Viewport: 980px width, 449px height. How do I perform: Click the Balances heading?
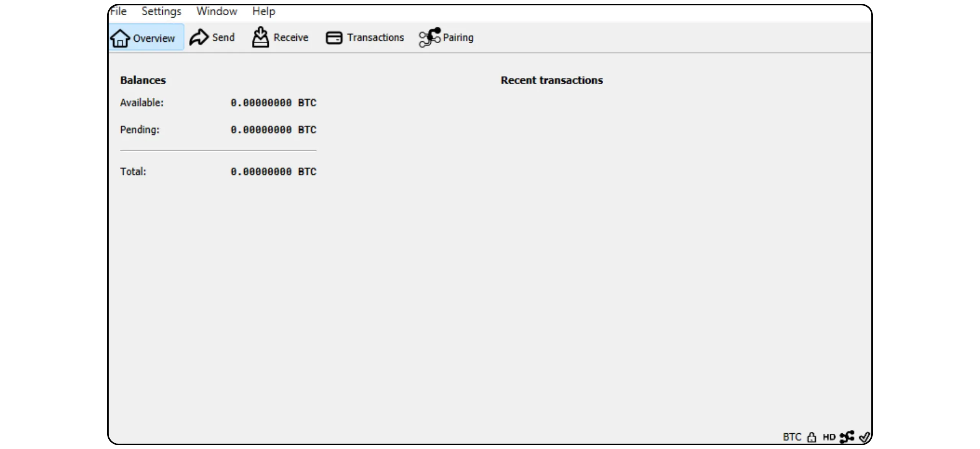143,80
